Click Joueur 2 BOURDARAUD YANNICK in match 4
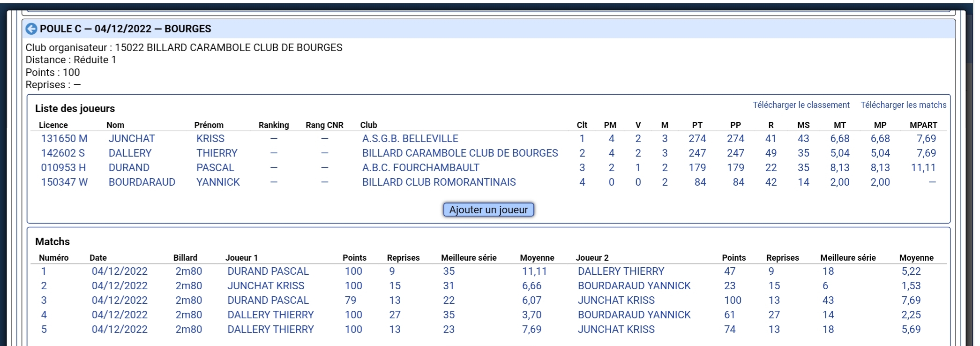980x346 pixels. [x=634, y=315]
